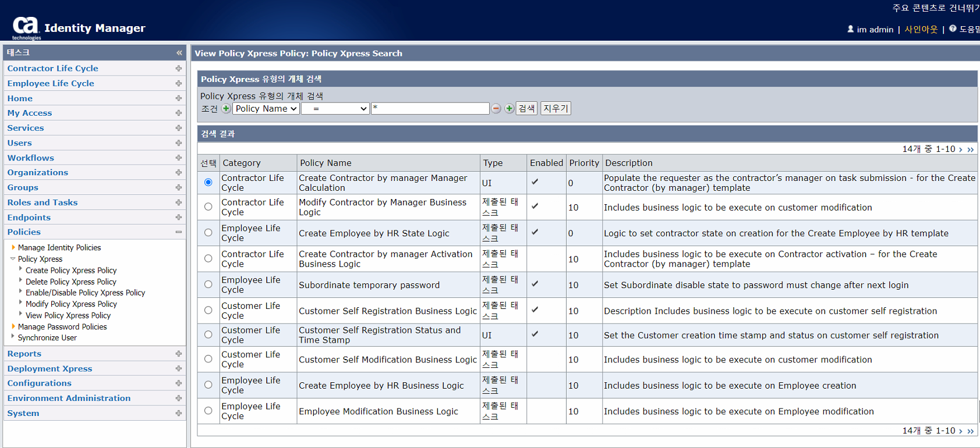Expand Roles and Tasks with its plus icon

(179, 202)
